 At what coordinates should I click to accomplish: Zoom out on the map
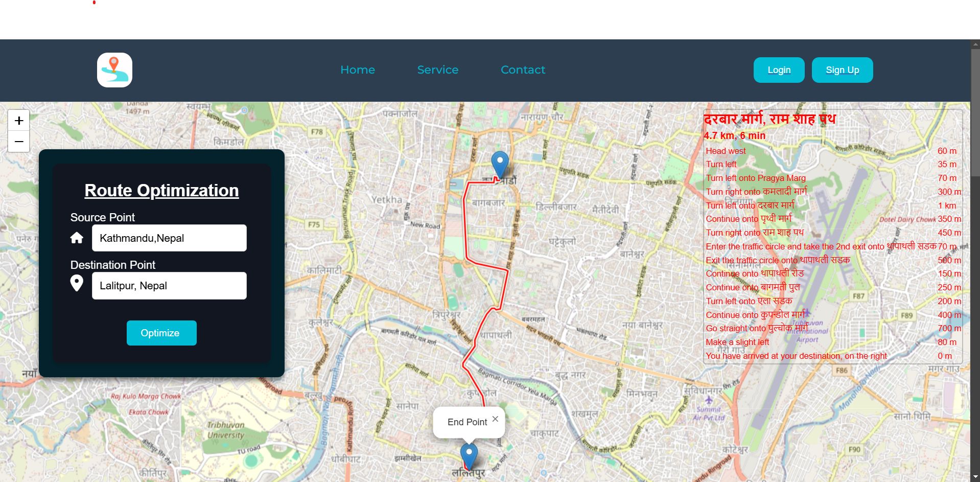tap(19, 142)
